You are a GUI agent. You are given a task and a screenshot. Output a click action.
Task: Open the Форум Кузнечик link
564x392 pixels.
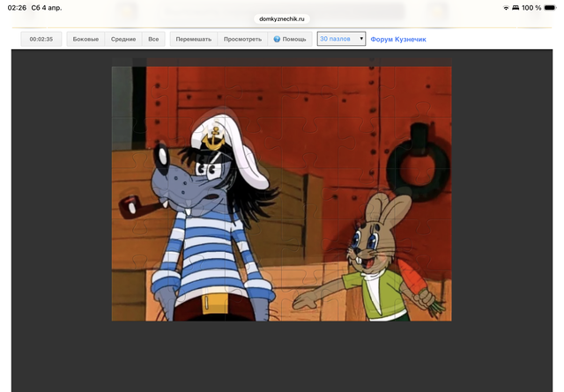[398, 40]
